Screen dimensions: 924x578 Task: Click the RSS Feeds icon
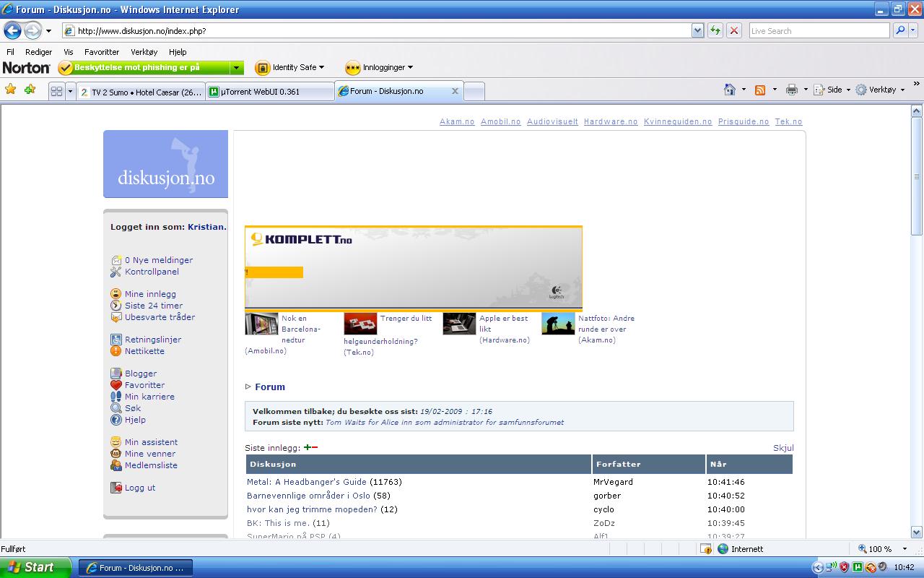point(760,90)
